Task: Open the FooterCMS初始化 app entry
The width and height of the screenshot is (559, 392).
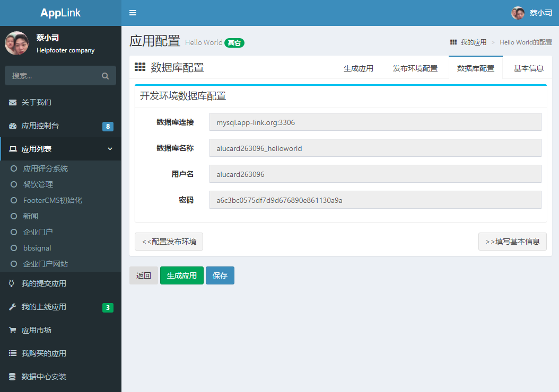Action: pyautogui.click(x=60, y=200)
